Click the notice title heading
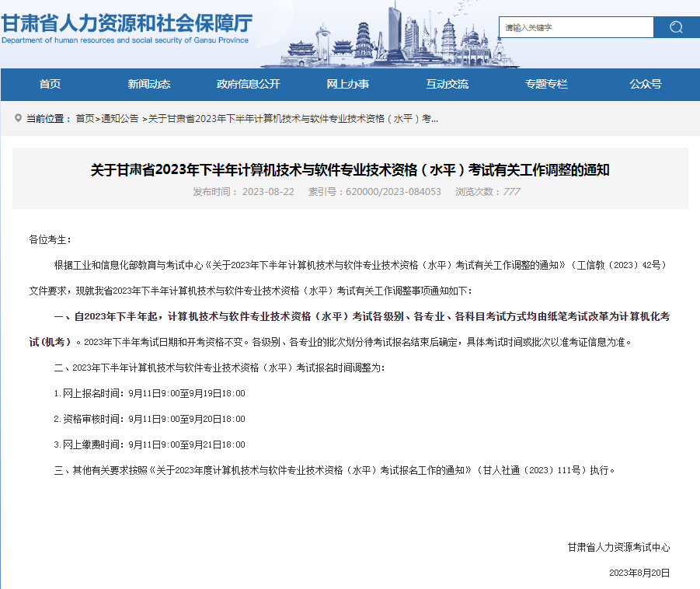The height and width of the screenshot is (589, 700). [350, 170]
